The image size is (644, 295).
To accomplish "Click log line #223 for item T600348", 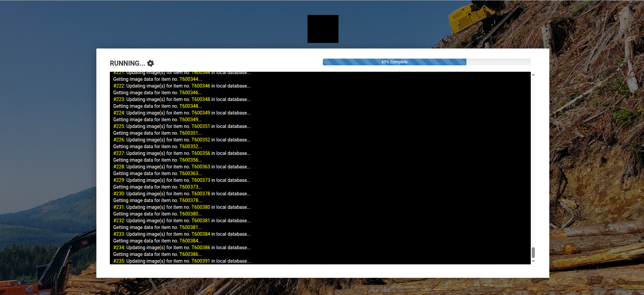I will coord(182,99).
